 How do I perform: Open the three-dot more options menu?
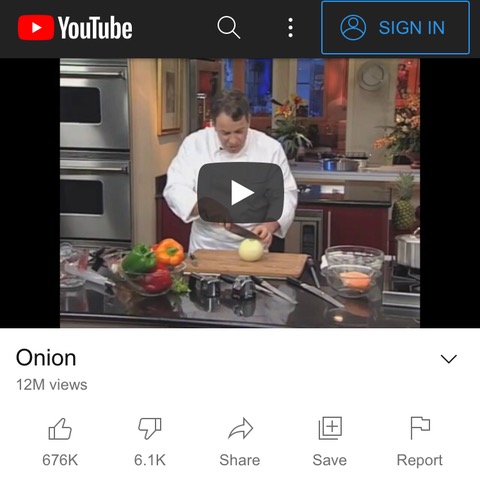coord(290,27)
